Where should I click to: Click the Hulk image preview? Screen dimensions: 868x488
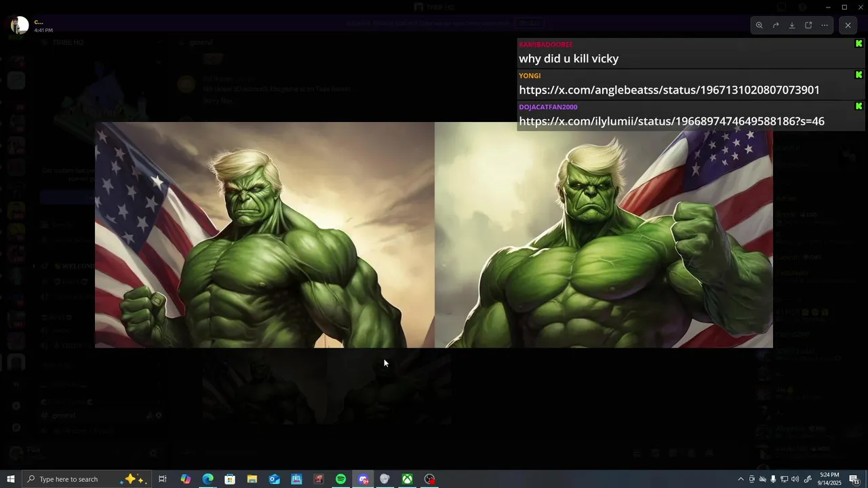point(434,235)
